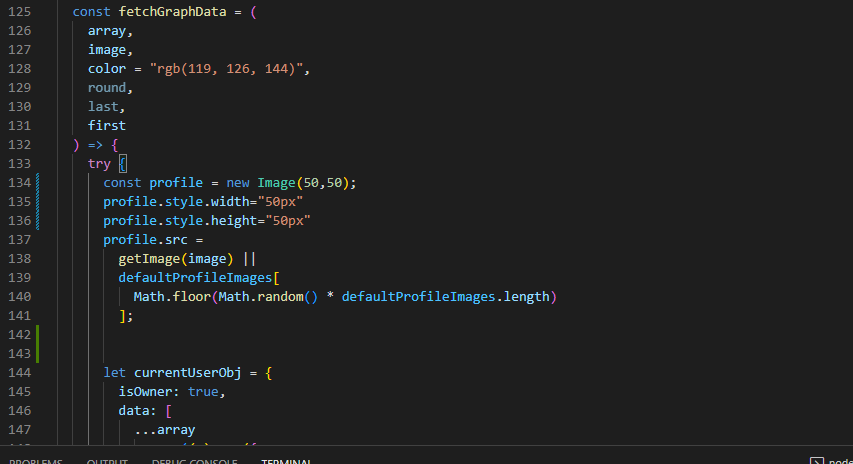The width and height of the screenshot is (853, 464).
Task: Click the 'color' parameter on line 128
Action: 107,69
